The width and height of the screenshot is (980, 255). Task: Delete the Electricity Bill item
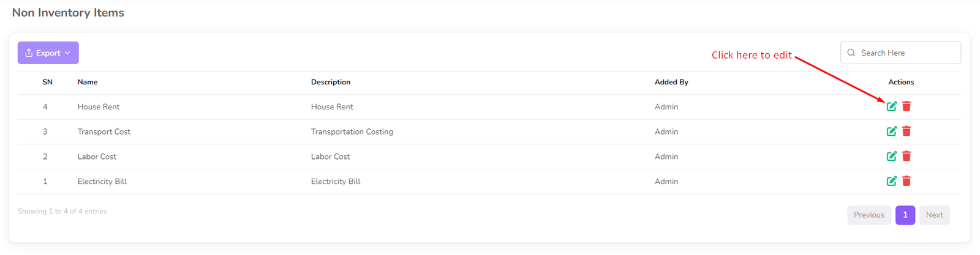click(907, 181)
